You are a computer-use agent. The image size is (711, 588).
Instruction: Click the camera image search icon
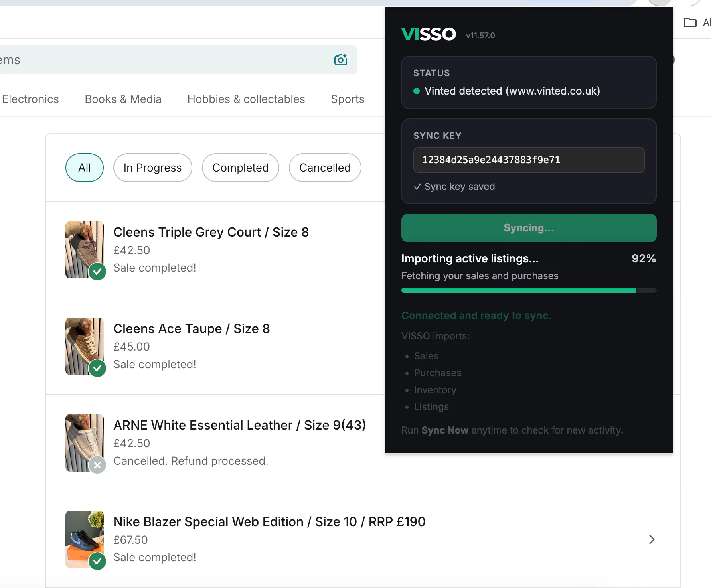[x=341, y=60]
